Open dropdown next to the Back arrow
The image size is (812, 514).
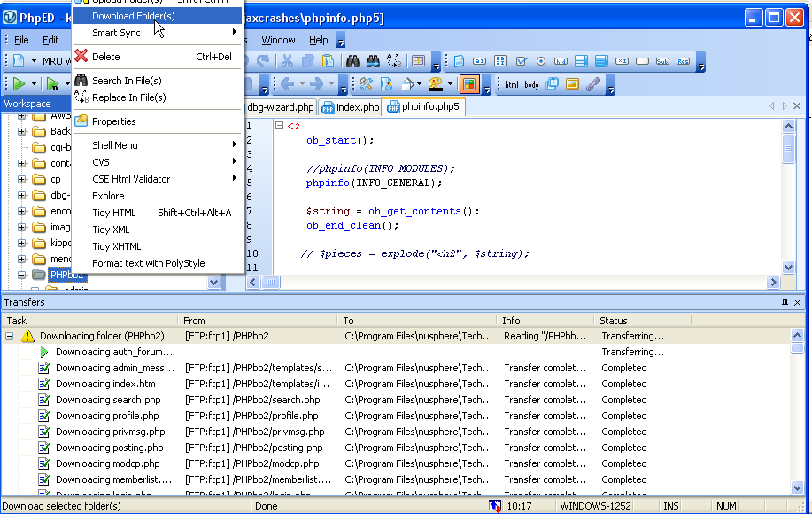coord(302,84)
